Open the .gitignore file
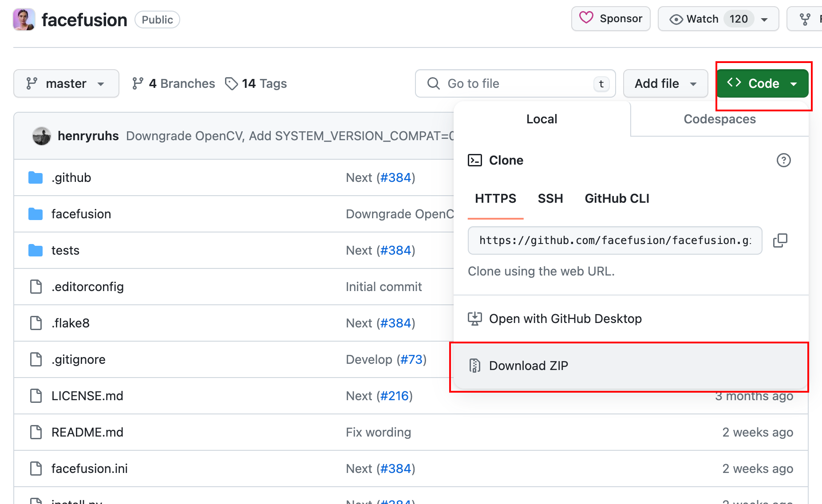The width and height of the screenshot is (822, 504). point(79,359)
